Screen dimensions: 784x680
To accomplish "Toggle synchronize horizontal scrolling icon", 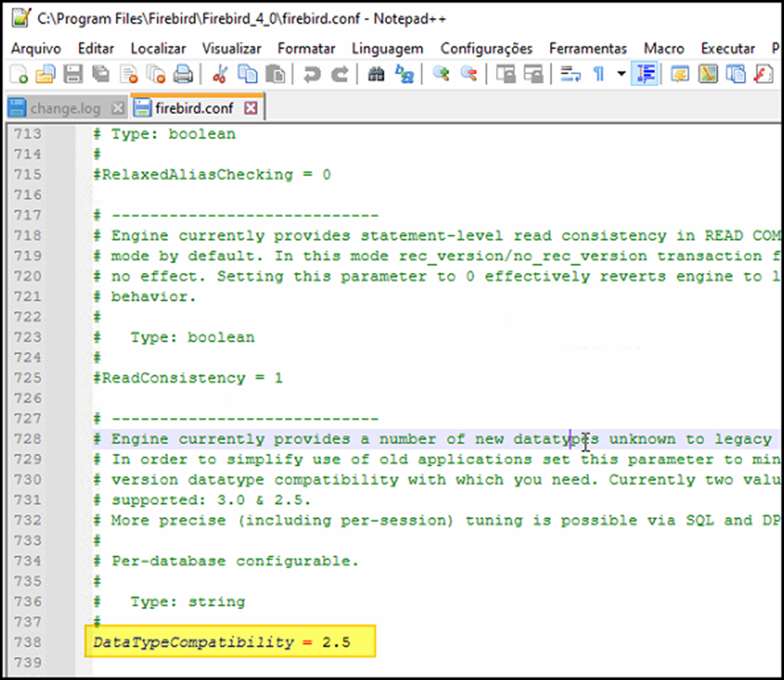I will pyautogui.click(x=533, y=74).
